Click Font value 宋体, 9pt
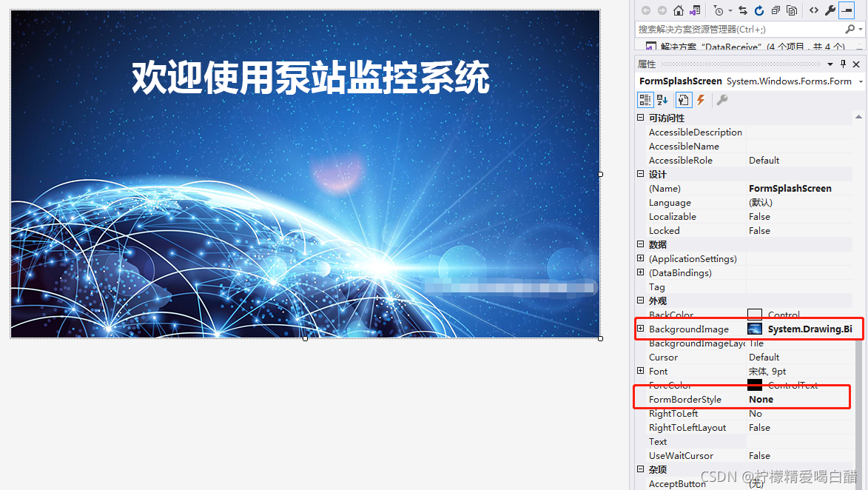This screenshot has height=490, width=868. pyautogui.click(x=767, y=371)
